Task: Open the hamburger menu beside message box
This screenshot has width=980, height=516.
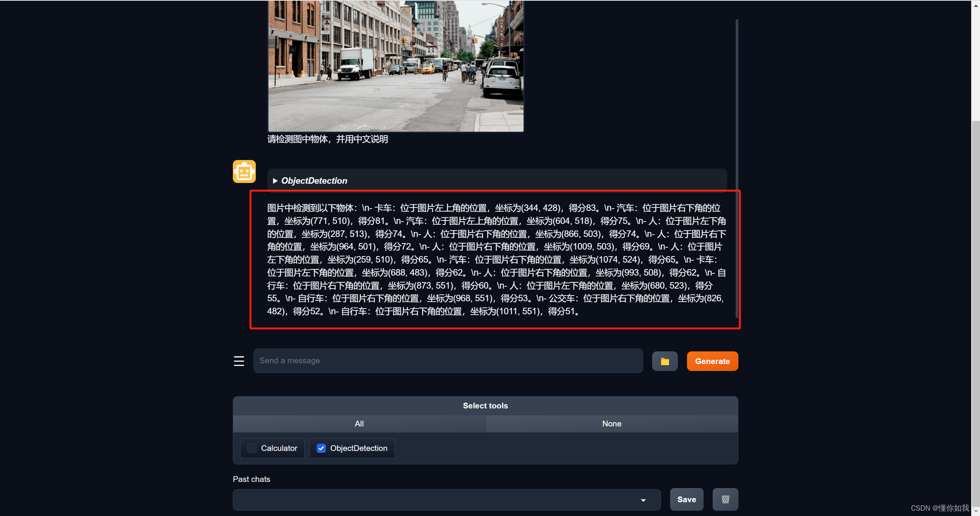Action: [x=239, y=361]
